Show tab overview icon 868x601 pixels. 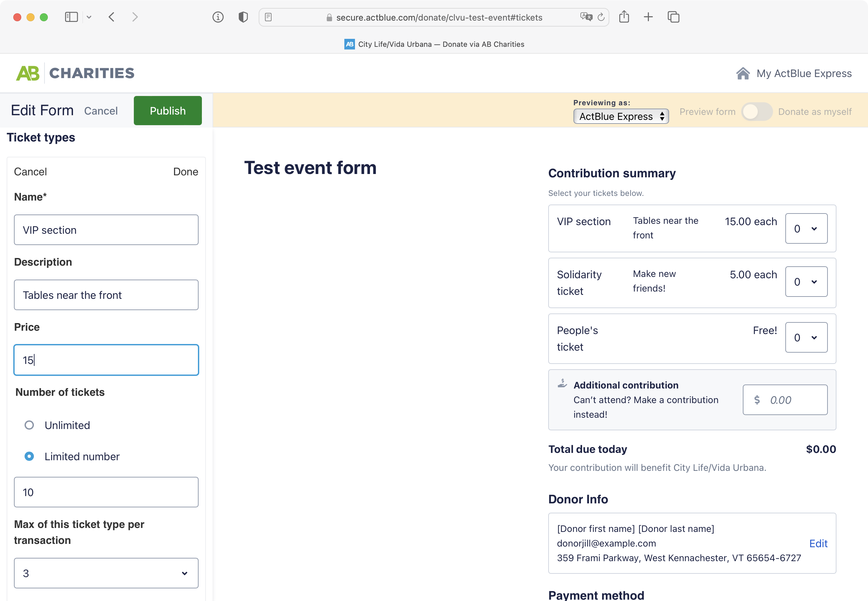click(x=673, y=17)
